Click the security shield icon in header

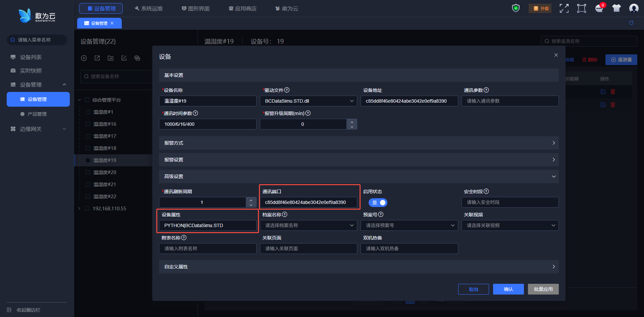point(516,8)
